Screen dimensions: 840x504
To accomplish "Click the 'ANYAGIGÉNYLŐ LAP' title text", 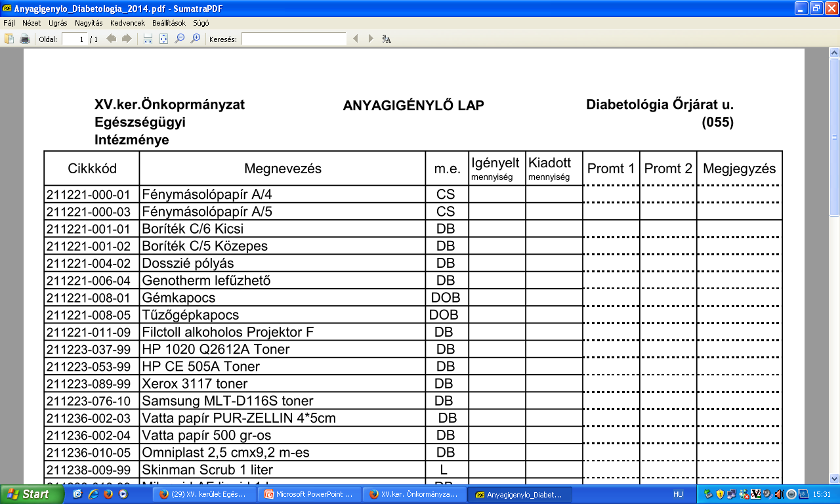I will click(x=413, y=106).
